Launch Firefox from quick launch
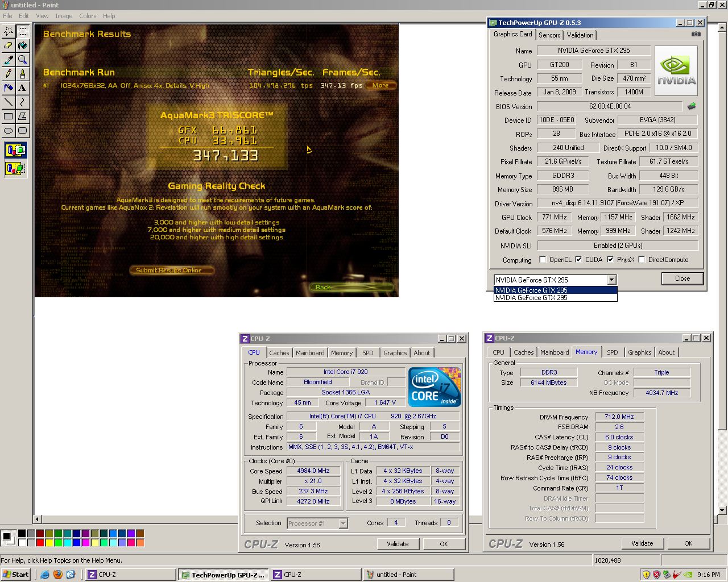 coord(58,575)
